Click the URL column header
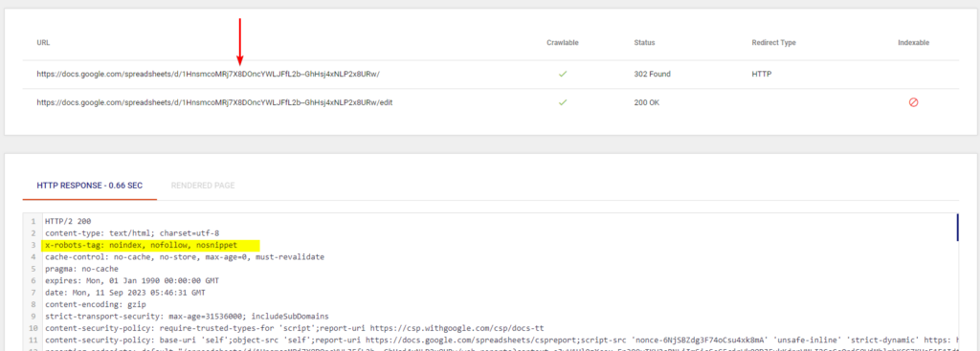 click(43, 42)
